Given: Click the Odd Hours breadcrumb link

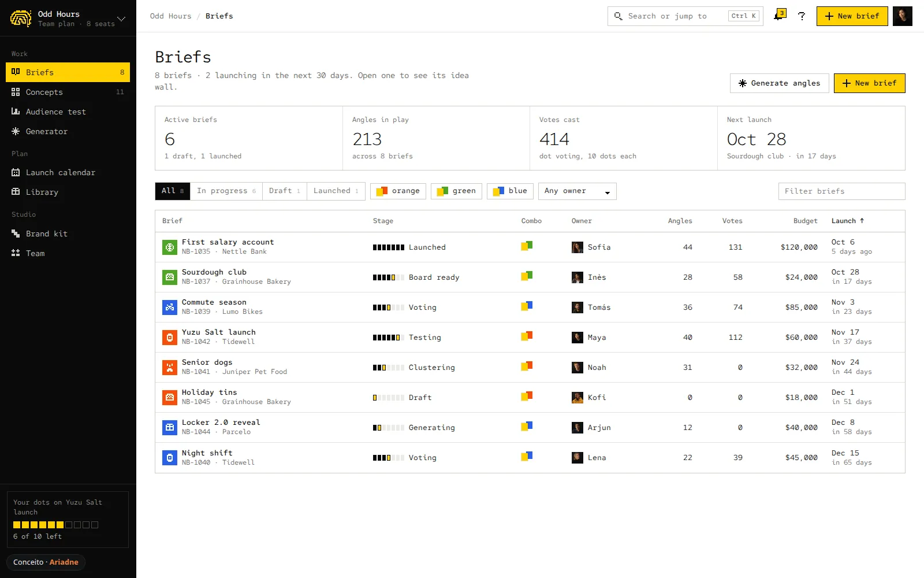Looking at the screenshot, I should (170, 16).
